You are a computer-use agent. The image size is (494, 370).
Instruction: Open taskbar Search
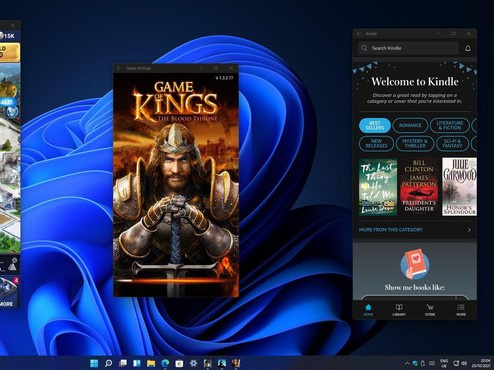109,363
